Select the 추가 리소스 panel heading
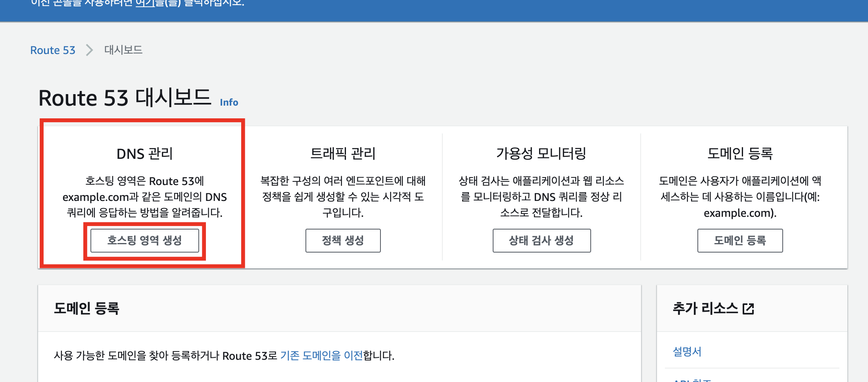 click(x=705, y=309)
